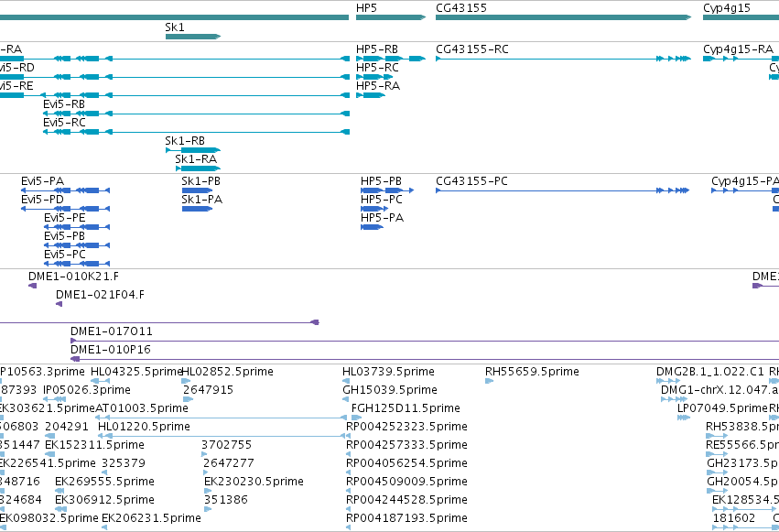Viewport: 779px width, 532px height.
Task: Select the Sk1-RA transcript
Action: coord(198,168)
